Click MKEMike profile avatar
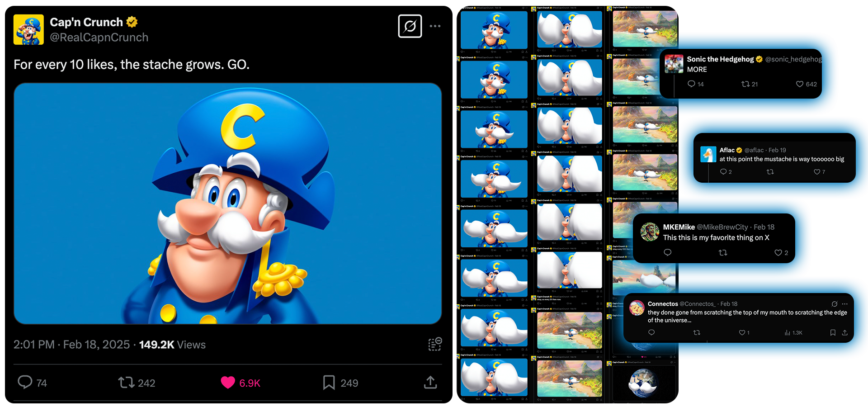 pos(650,232)
